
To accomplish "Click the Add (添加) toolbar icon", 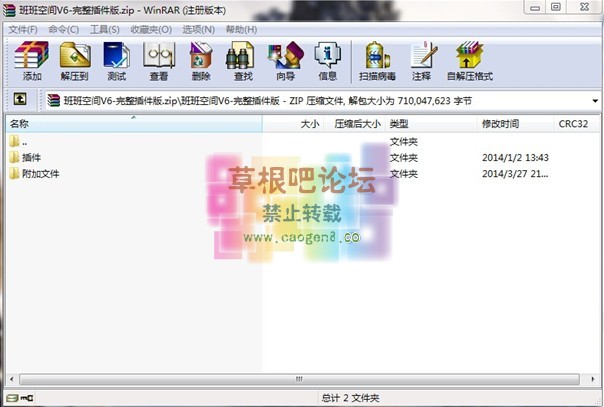I will coord(32,61).
